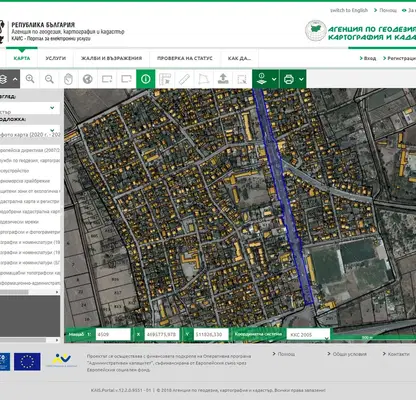Select the zoom in magnifier tool
416x400 pixels.
(30, 79)
